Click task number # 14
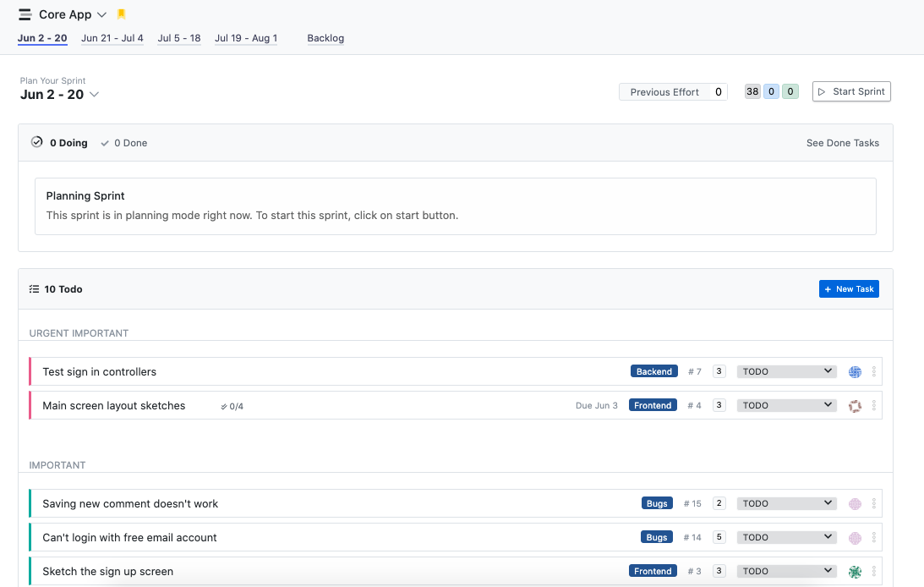 (692, 537)
